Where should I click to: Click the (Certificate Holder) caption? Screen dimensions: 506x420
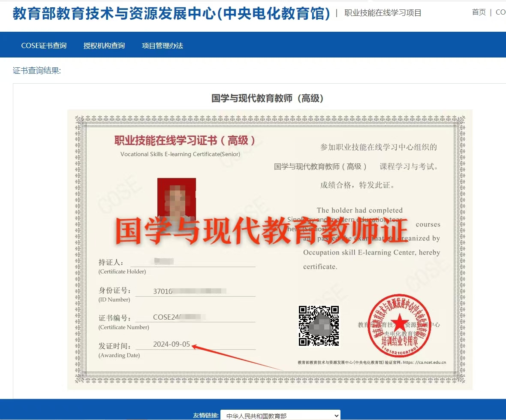(x=122, y=272)
